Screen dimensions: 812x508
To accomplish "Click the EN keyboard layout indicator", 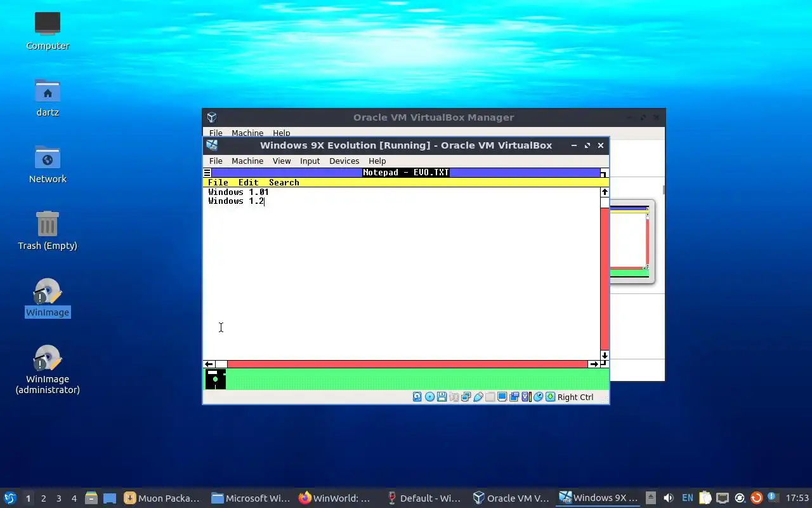I will [687, 498].
